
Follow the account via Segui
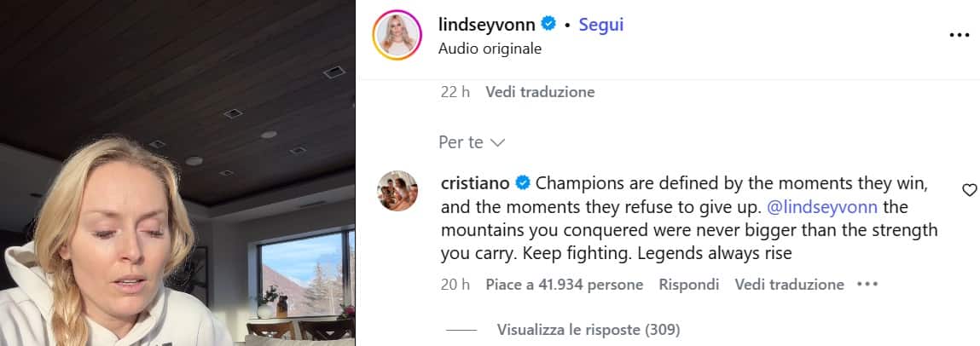click(601, 25)
